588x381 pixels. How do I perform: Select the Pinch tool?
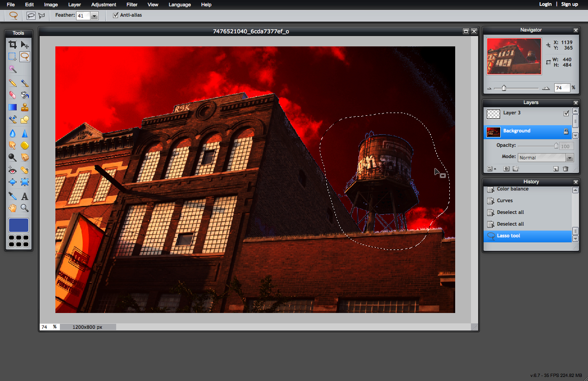point(25,182)
